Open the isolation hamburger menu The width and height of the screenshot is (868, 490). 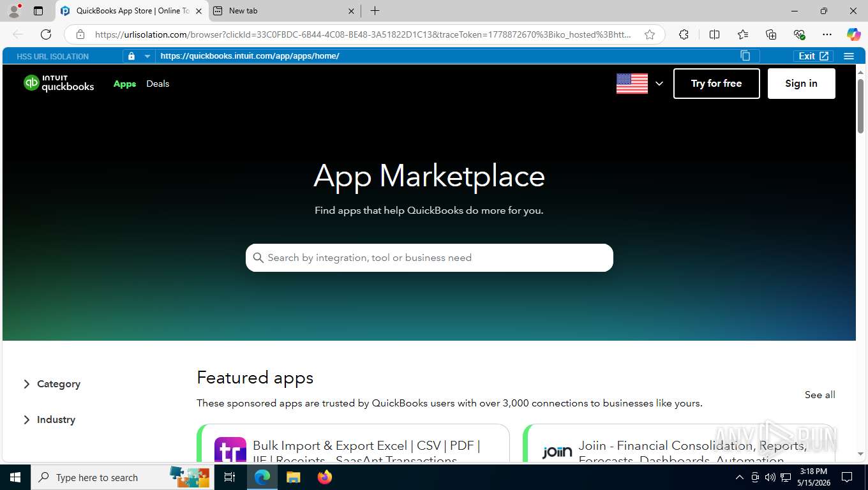click(849, 56)
